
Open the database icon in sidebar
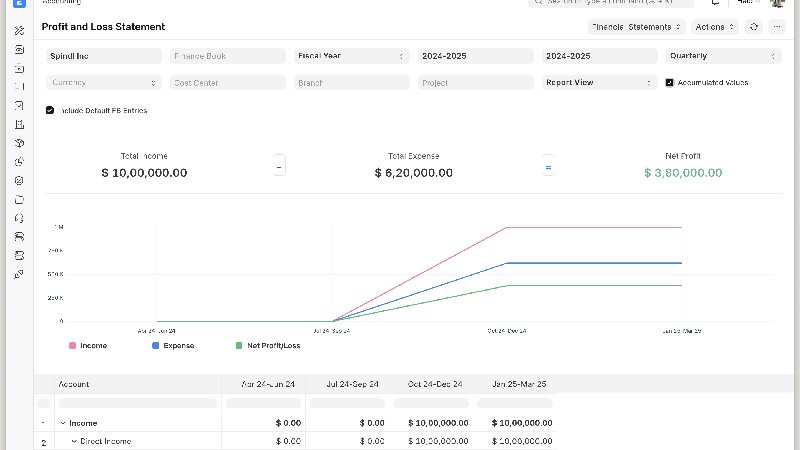(19, 256)
